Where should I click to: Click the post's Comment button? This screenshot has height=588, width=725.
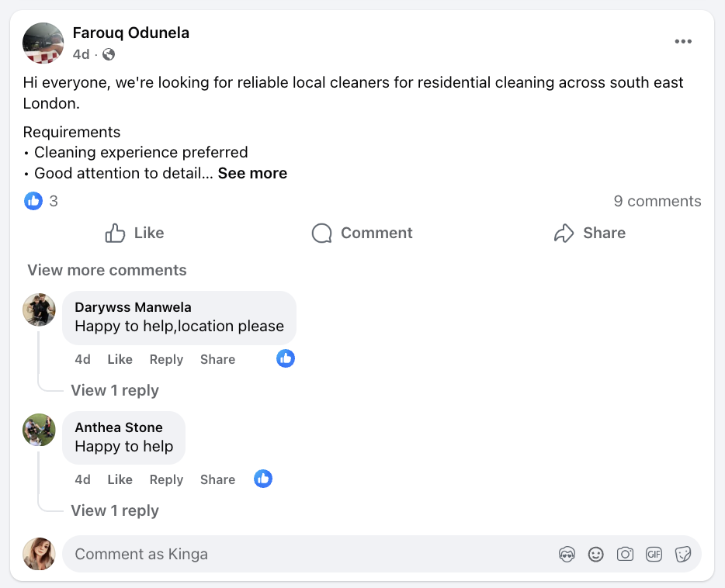coord(362,233)
